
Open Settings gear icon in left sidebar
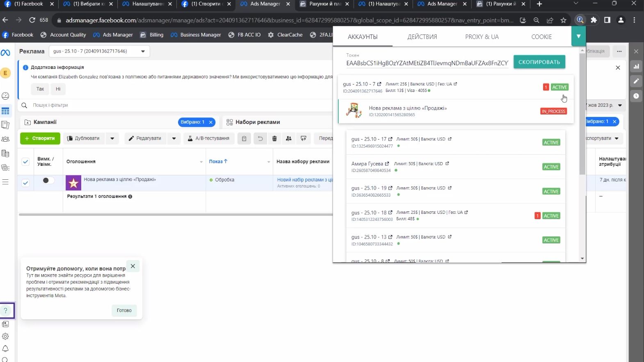pos(5,336)
